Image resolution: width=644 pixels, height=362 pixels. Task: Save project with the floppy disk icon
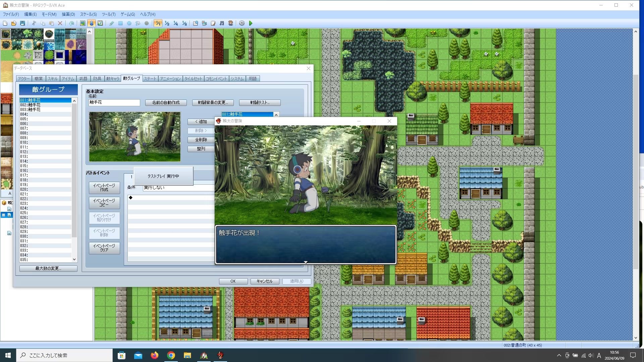click(x=22, y=23)
